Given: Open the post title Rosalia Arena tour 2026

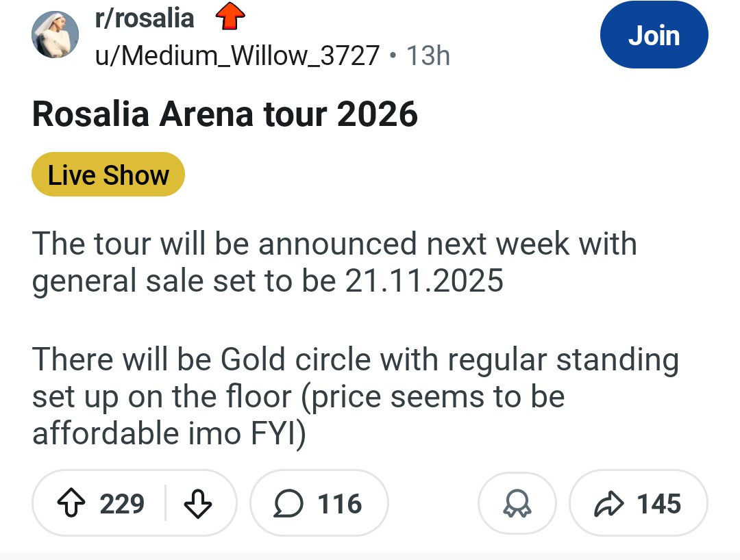Looking at the screenshot, I should [225, 114].
